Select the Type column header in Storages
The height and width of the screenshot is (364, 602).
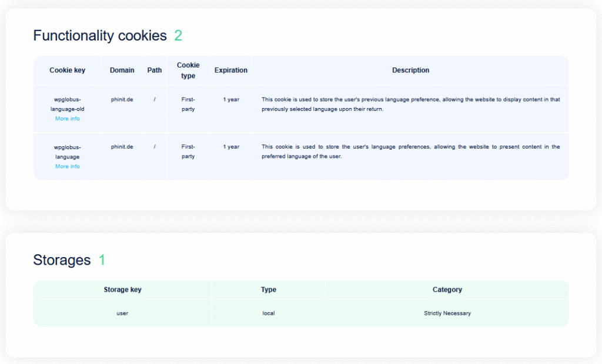[x=269, y=289]
